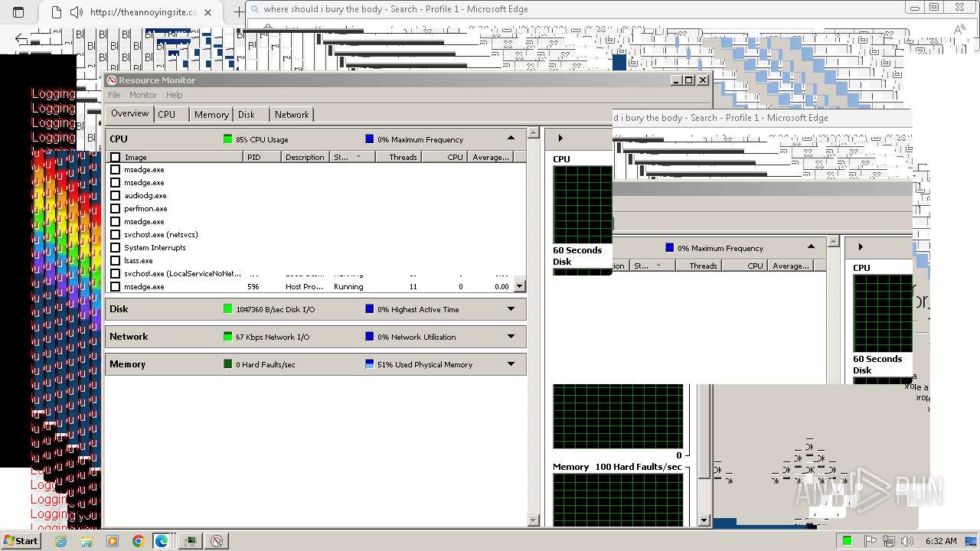Click the 6:32 AM system clock
Image resolution: width=980 pixels, height=551 pixels.
940,541
